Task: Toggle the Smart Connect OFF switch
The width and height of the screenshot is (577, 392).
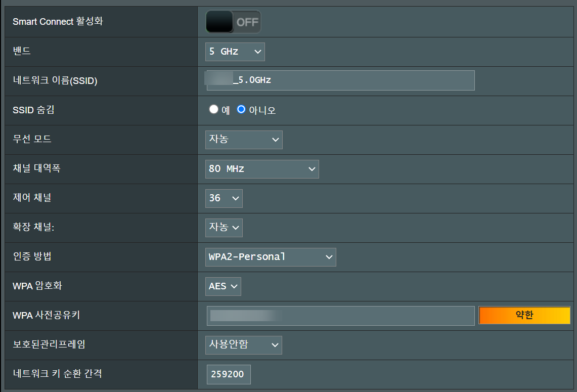Action: 233,22
